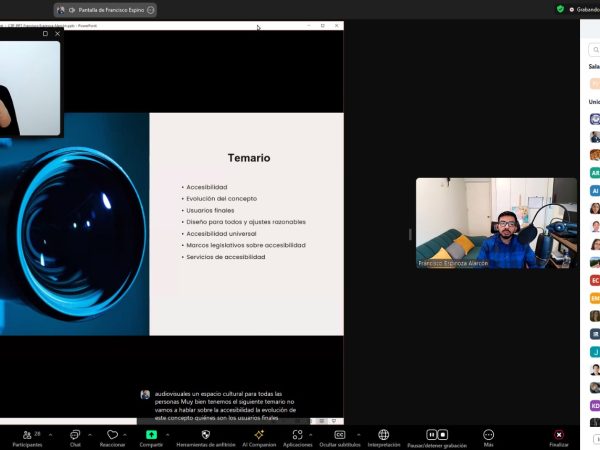Screen dimensions: 600x450
Task: Expand the Aplicaciones options arrow
Action: click(x=310, y=435)
